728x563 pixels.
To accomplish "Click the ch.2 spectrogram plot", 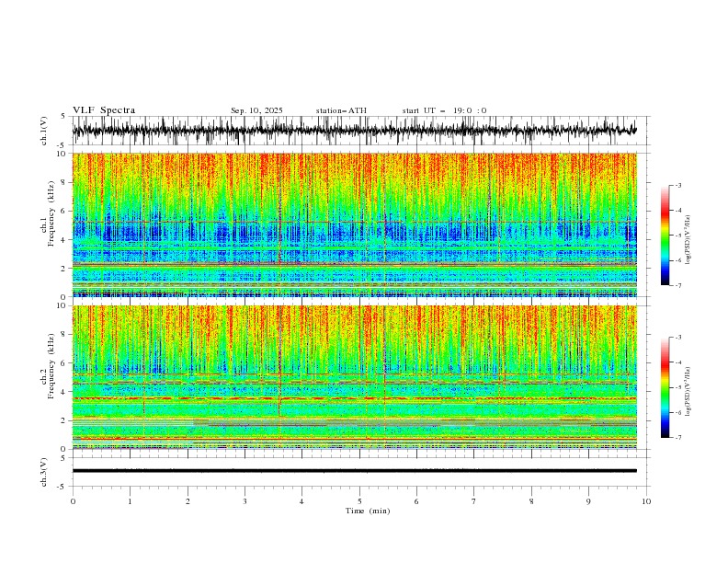I will coord(355,377).
